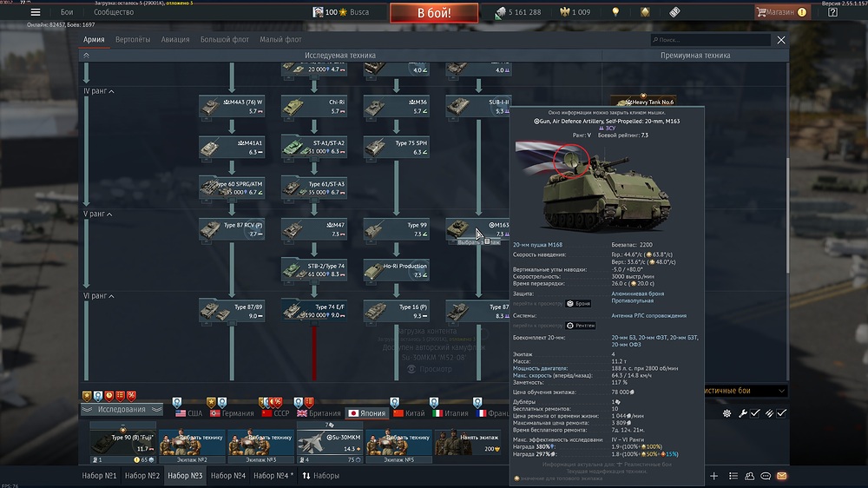Select the Su-30MKM crew slot
Image resolution: width=868 pixels, height=488 pixels.
[329, 443]
